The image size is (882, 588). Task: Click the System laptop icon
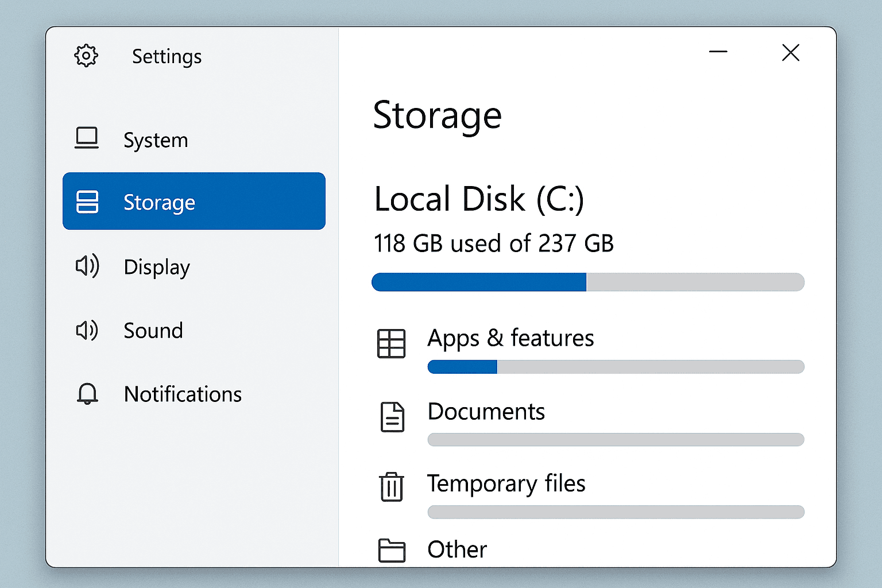pos(87,138)
